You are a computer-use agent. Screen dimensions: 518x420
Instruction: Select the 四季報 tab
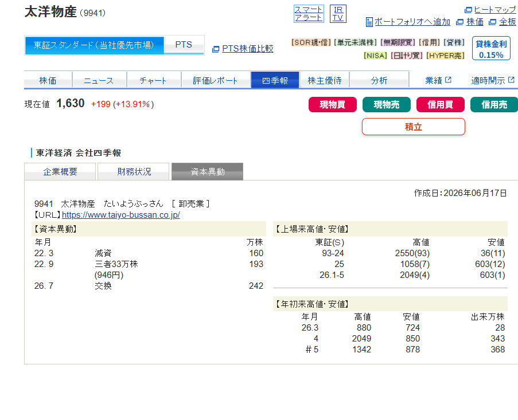tap(275, 80)
